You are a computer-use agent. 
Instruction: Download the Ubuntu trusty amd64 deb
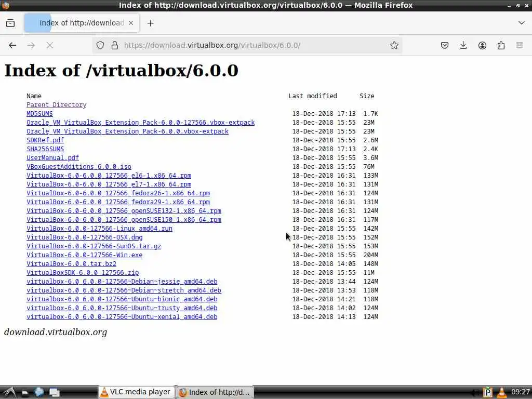click(x=122, y=308)
